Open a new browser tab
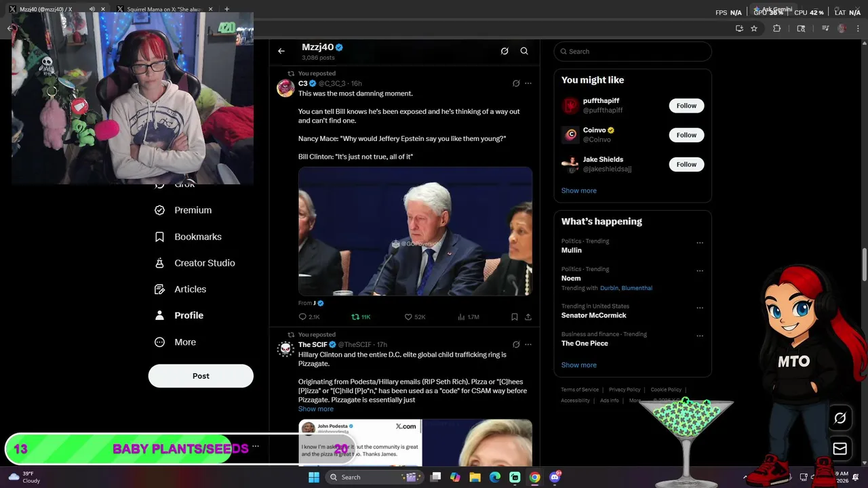This screenshot has height=488, width=868. [x=226, y=9]
